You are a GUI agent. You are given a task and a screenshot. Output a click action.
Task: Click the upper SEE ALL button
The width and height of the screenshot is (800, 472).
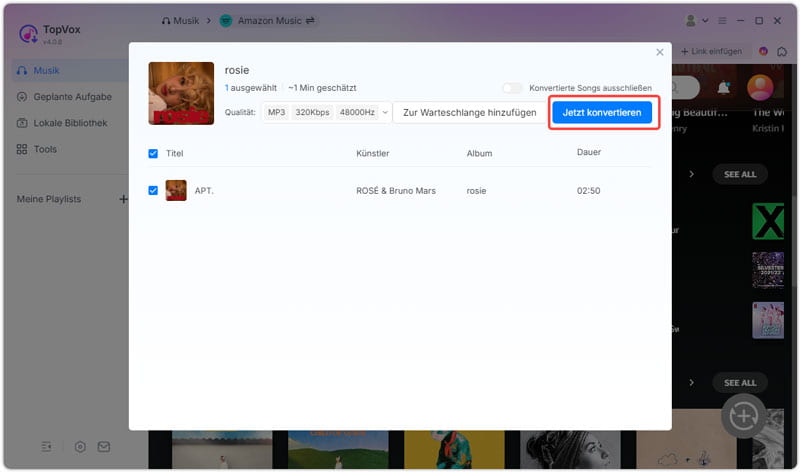[740, 175]
